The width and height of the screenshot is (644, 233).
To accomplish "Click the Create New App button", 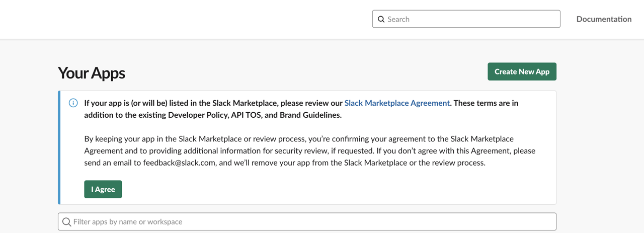I will 522,71.
